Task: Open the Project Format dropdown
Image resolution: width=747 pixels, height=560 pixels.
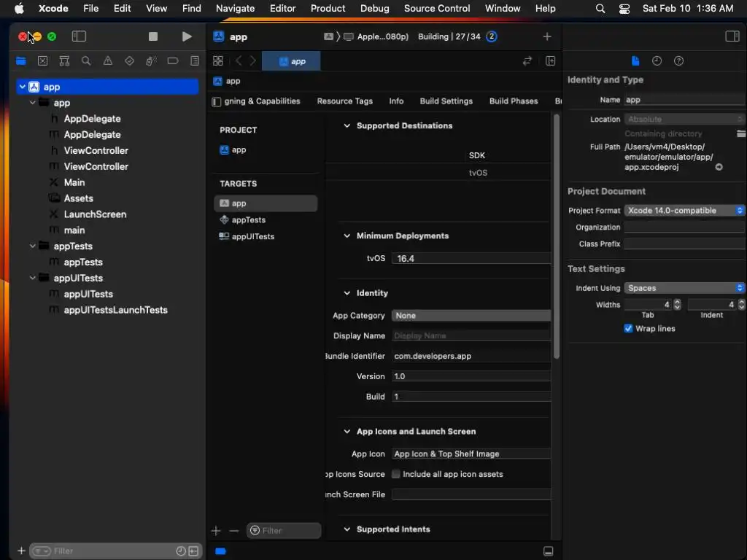Action: tap(684, 211)
